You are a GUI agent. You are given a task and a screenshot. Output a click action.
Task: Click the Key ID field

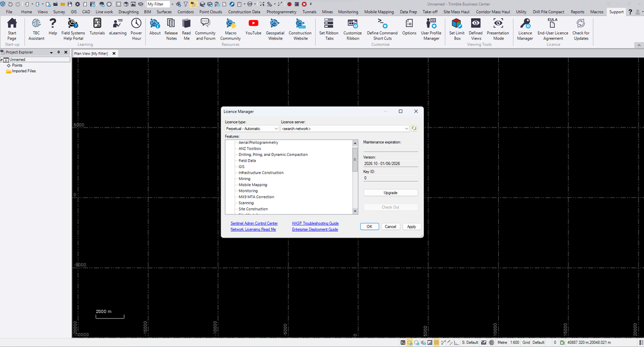[391, 179]
